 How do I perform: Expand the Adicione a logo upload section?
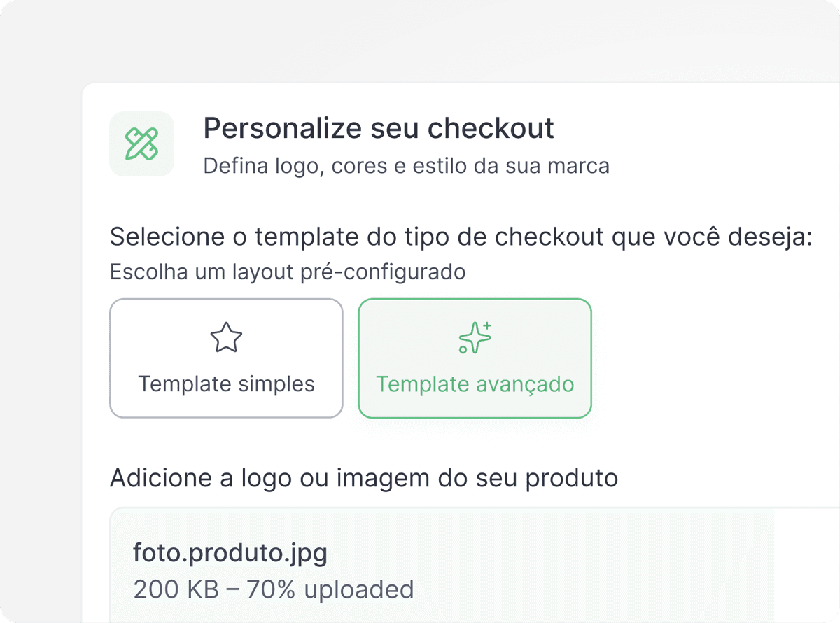click(x=363, y=477)
